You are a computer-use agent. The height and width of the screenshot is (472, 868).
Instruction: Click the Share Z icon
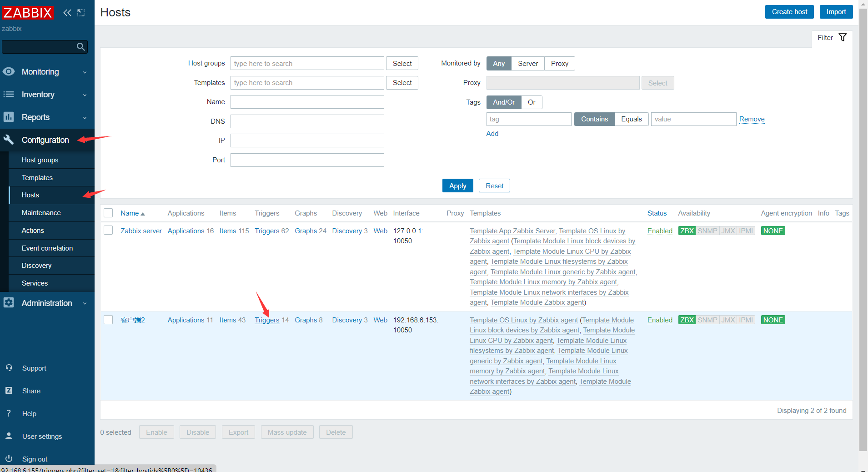9,391
